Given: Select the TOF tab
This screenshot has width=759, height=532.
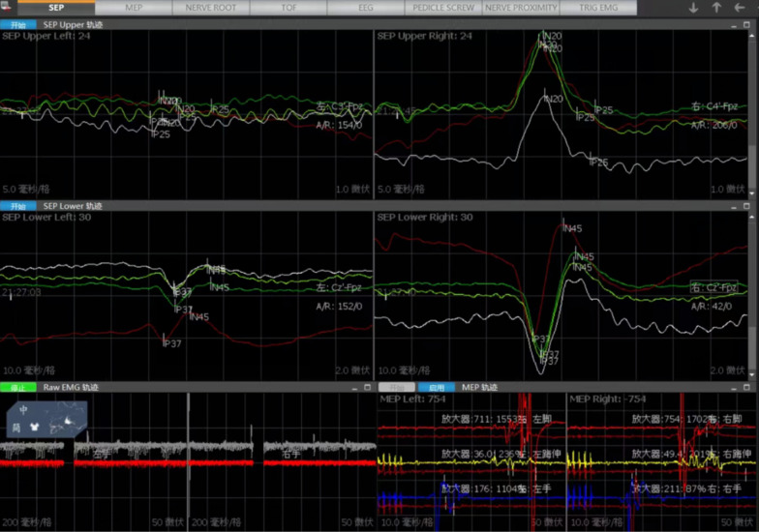Looking at the screenshot, I should click(x=288, y=7).
